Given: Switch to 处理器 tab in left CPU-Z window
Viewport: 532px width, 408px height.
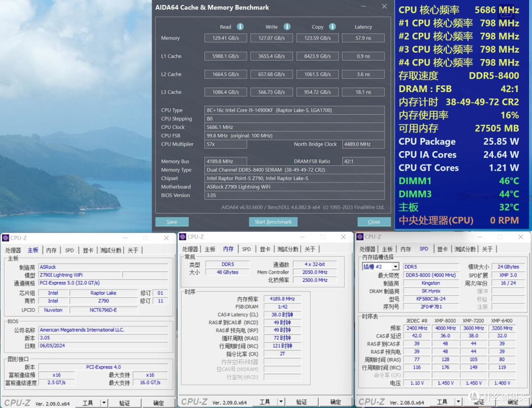Looking at the screenshot, I should pos(13,251).
